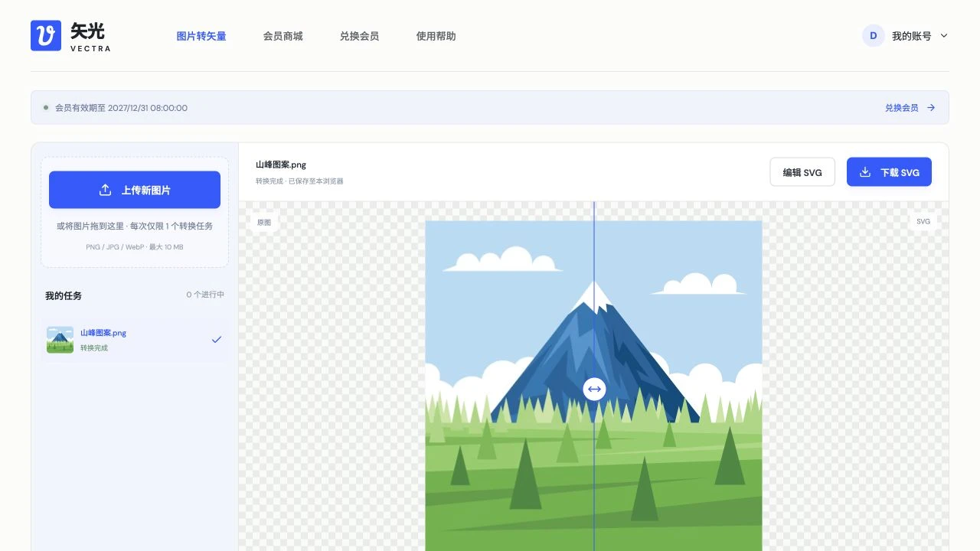Click the 0 个进行中 counter
Screen dimensions: 980x551
pos(205,295)
